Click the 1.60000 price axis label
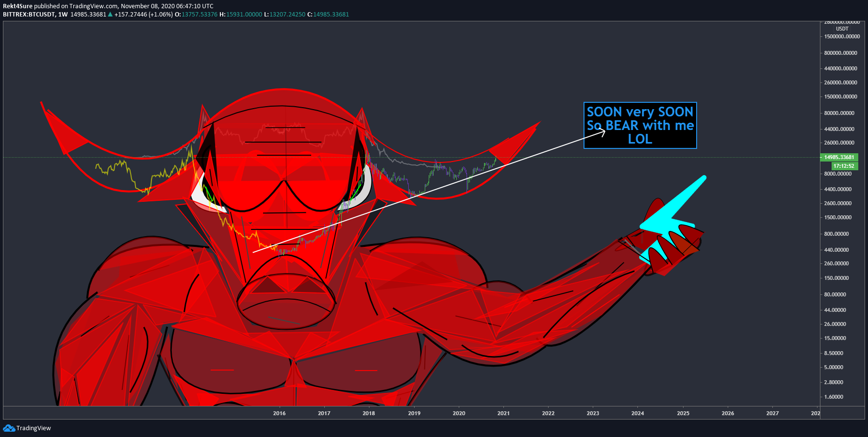The width and height of the screenshot is (868, 437). coord(834,397)
